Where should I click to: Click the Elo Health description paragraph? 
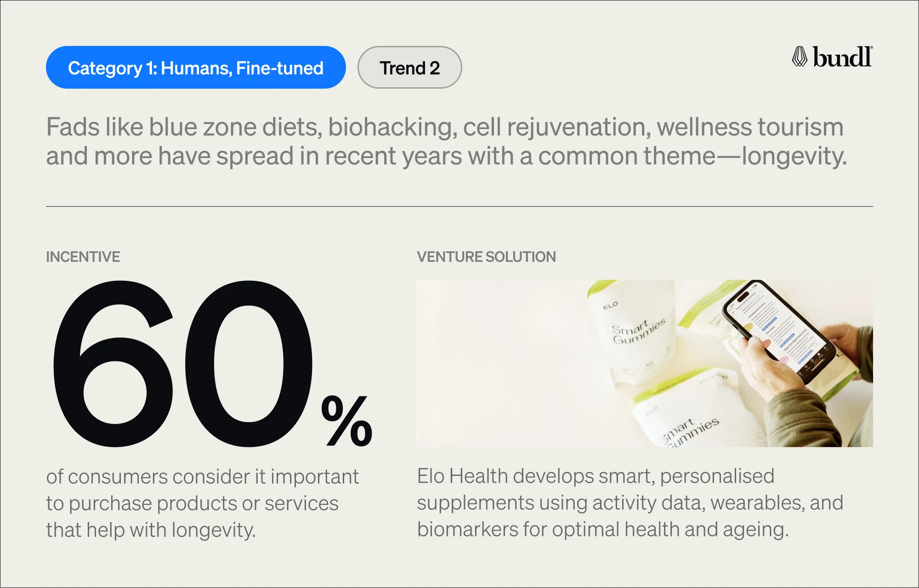(x=630, y=503)
